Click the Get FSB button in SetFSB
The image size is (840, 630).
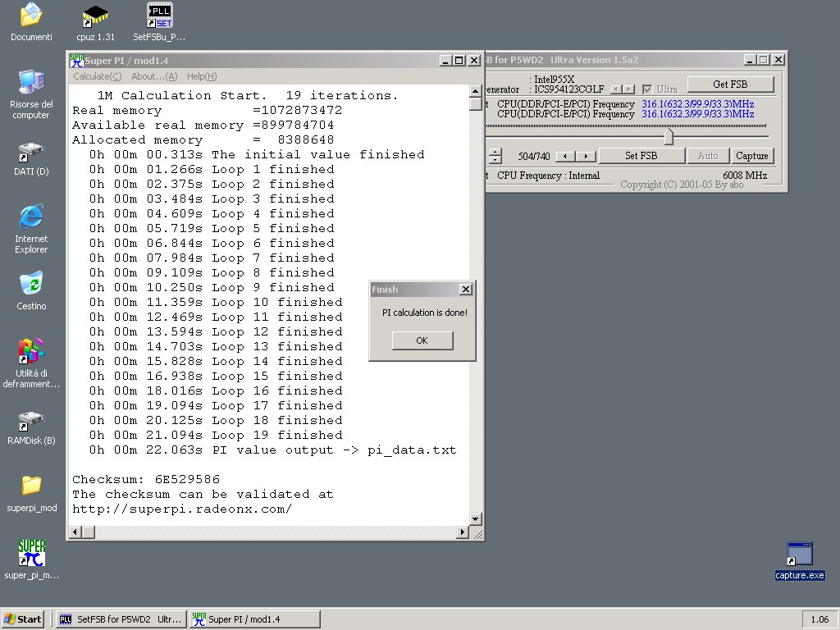click(x=730, y=84)
